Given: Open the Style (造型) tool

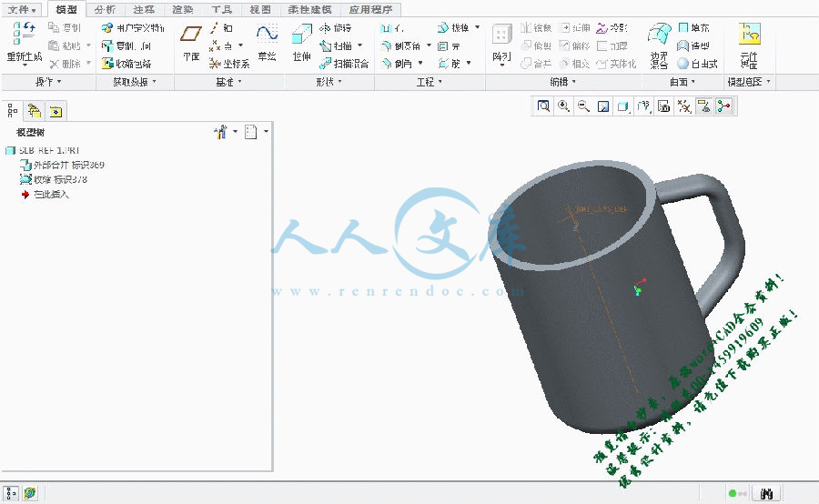Looking at the screenshot, I should (693, 46).
